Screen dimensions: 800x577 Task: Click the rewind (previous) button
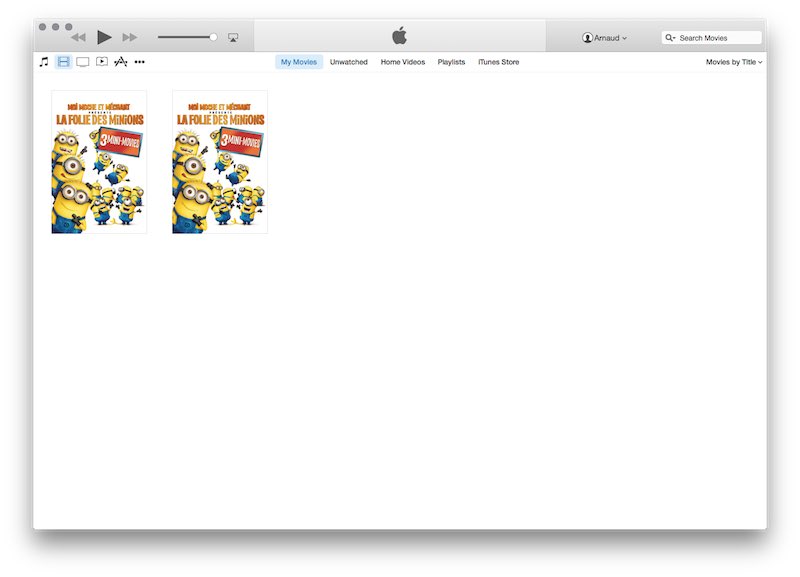tap(79, 37)
